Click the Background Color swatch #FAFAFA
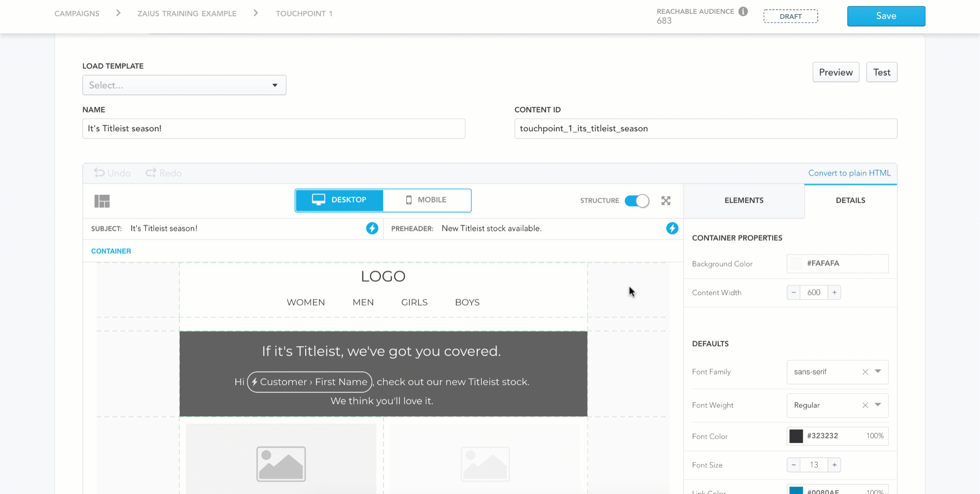This screenshot has height=494, width=980. (796, 264)
